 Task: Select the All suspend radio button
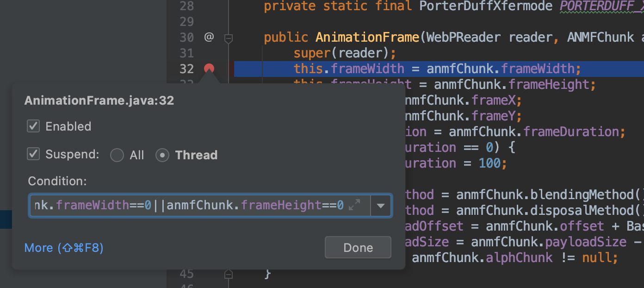point(117,155)
